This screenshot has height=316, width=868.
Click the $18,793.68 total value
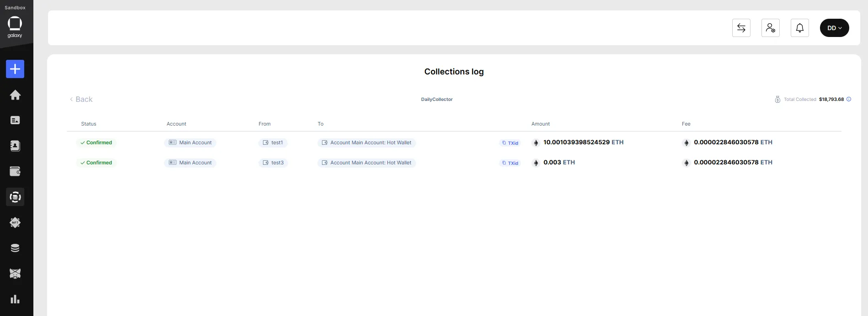(831, 99)
